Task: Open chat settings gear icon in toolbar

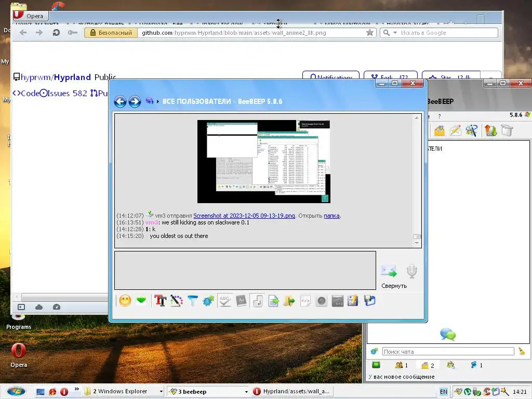Action: coord(209,301)
